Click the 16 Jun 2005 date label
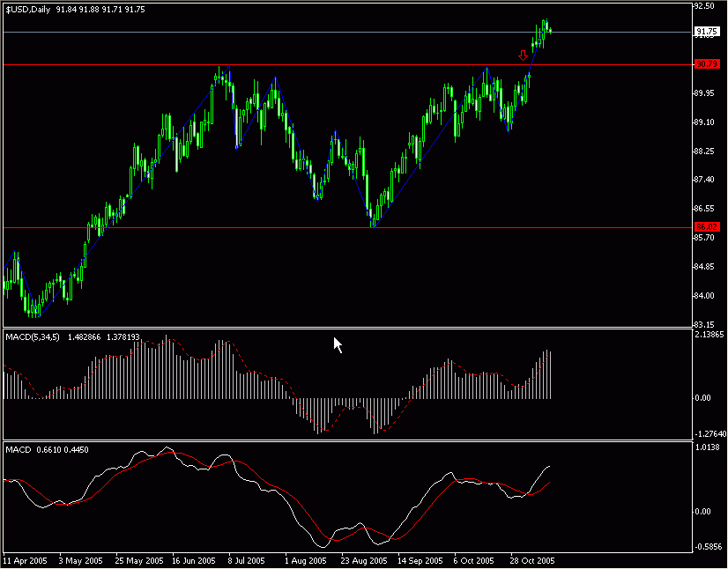Viewport: 728px width, 569px height. 194,560
